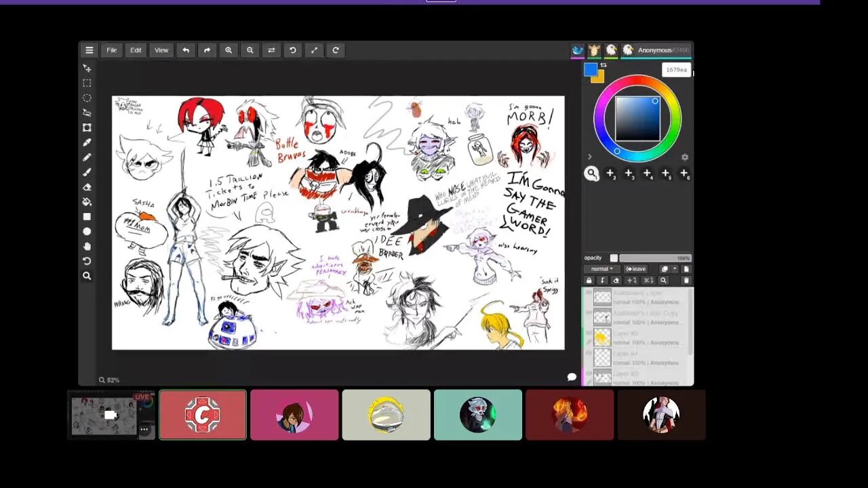Image resolution: width=868 pixels, height=488 pixels.
Task: Swap foreground and background colors
Action: click(x=603, y=65)
